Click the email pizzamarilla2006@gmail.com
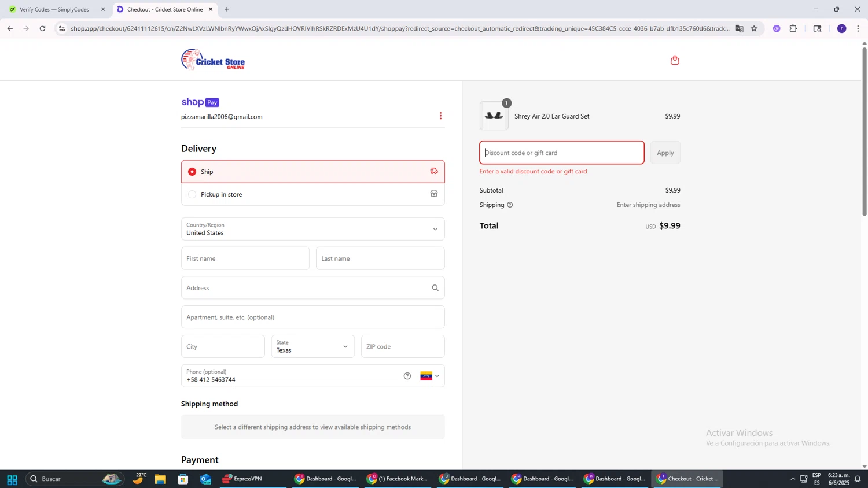 point(222,117)
